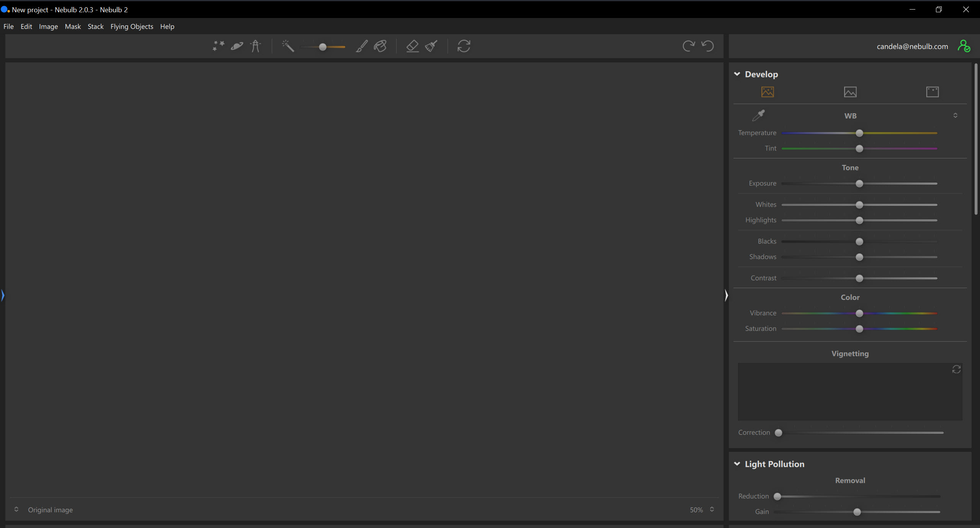Pick the white balance eyedropper
The height and width of the screenshot is (528, 980).
[x=758, y=115]
